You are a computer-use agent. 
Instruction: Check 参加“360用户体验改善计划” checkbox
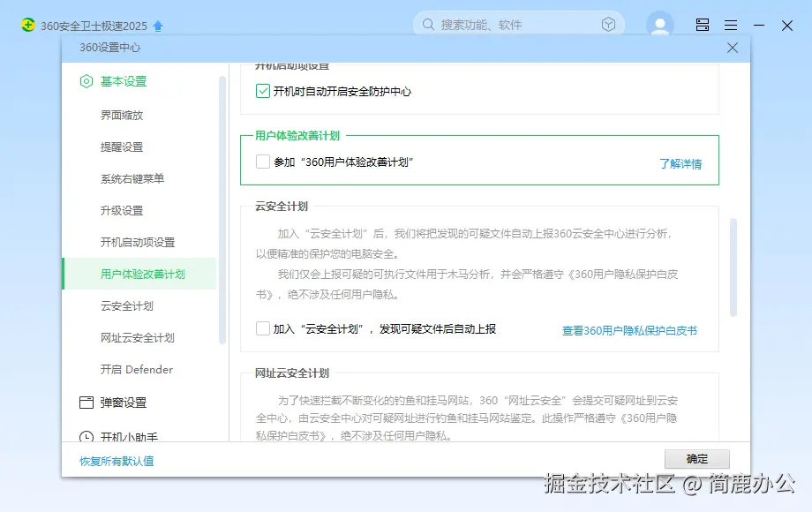pos(262,162)
